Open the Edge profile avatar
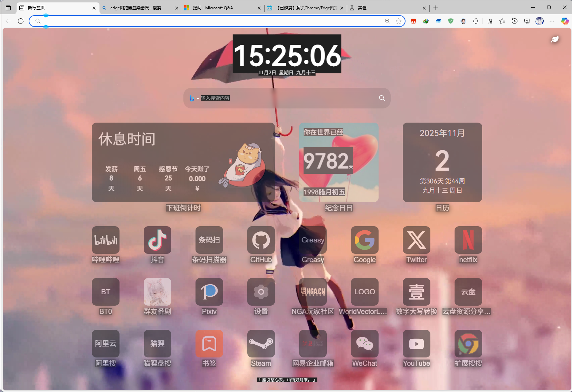This screenshot has height=392, width=572. click(x=540, y=21)
